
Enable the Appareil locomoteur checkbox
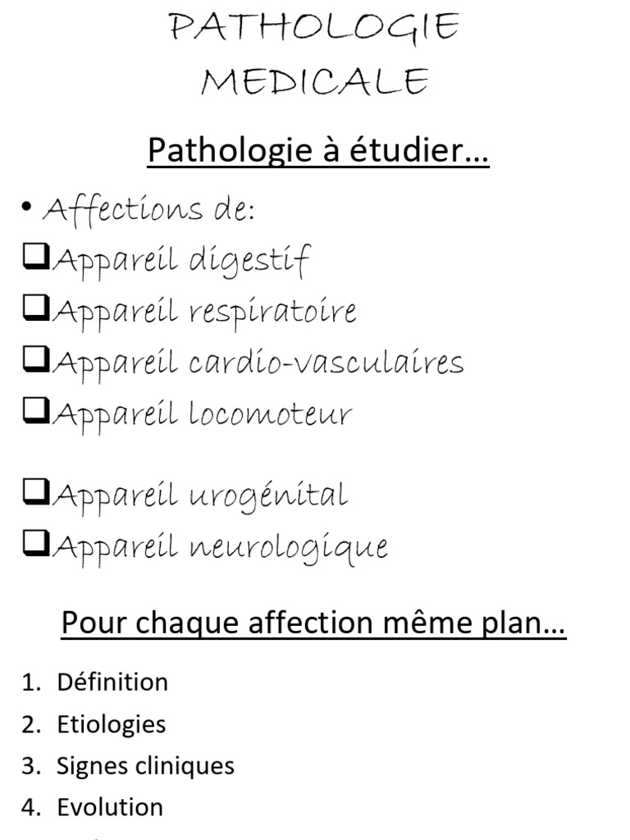click(35, 410)
